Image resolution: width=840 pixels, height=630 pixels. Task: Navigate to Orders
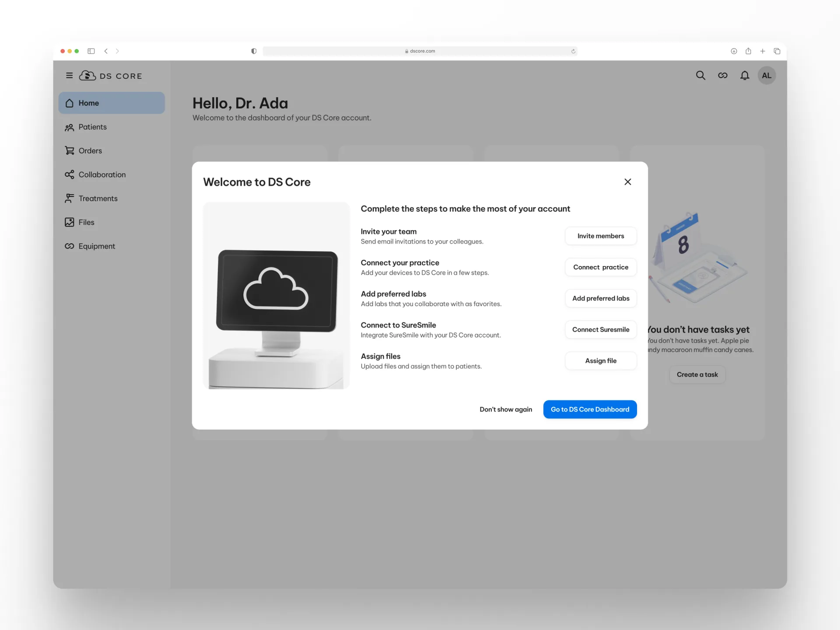tap(90, 151)
